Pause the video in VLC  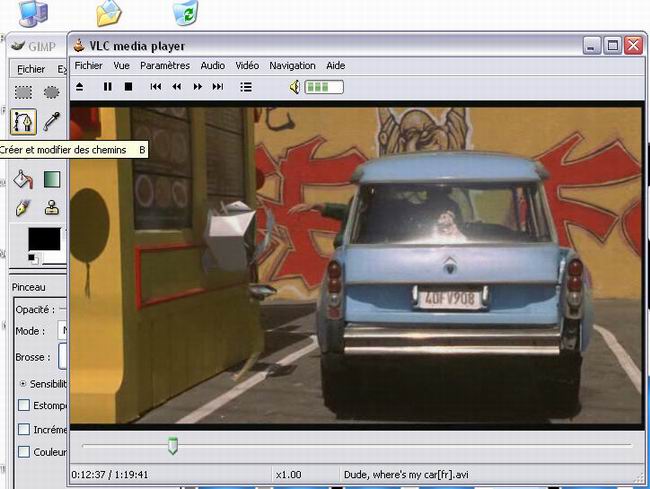tap(107, 87)
